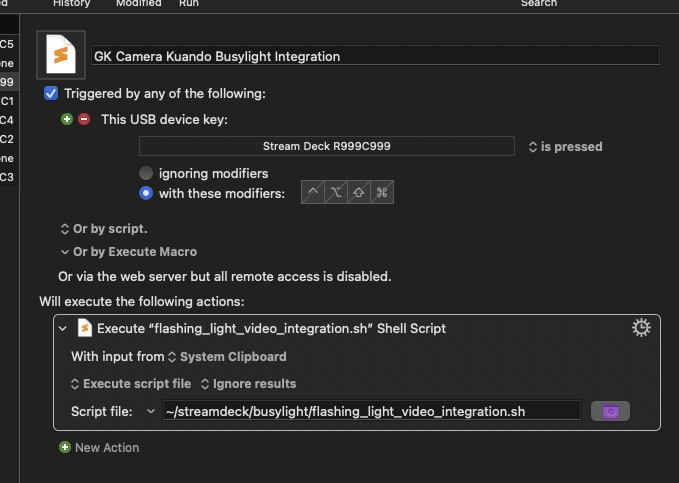Click New Action plus icon

(x=65, y=447)
